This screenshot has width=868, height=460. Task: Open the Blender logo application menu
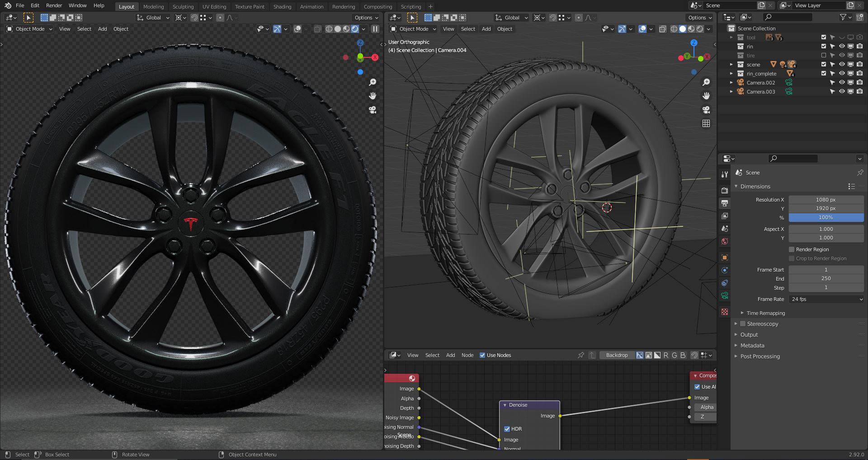(x=8, y=5)
